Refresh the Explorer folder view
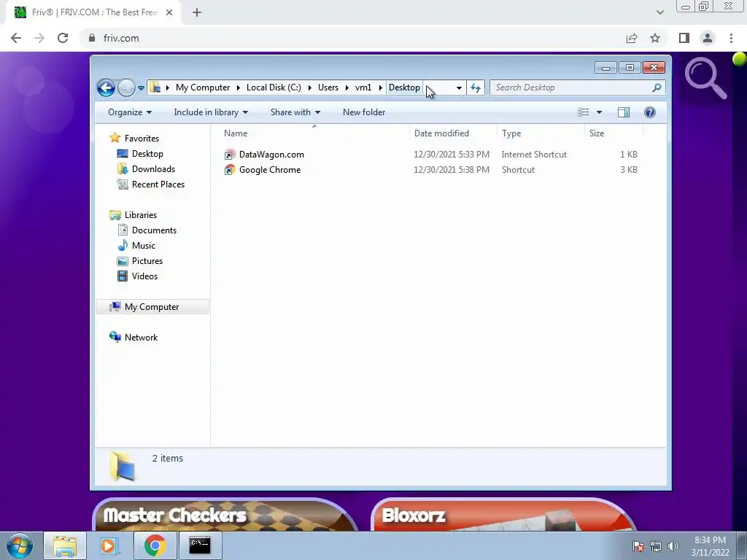747x560 pixels. [476, 87]
